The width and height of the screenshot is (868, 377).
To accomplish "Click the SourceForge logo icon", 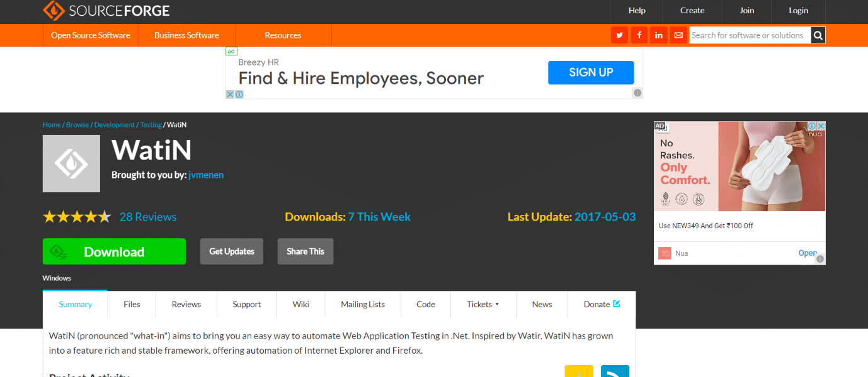I will 54,11.
